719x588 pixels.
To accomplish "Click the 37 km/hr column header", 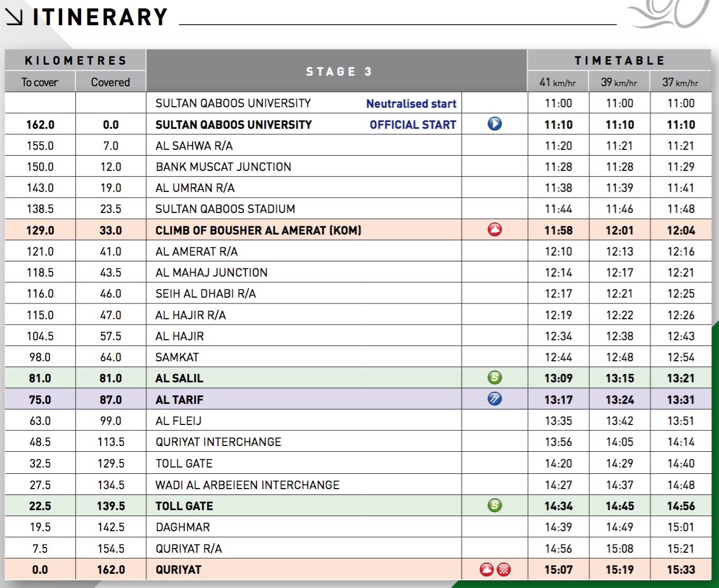I will tap(681, 83).
